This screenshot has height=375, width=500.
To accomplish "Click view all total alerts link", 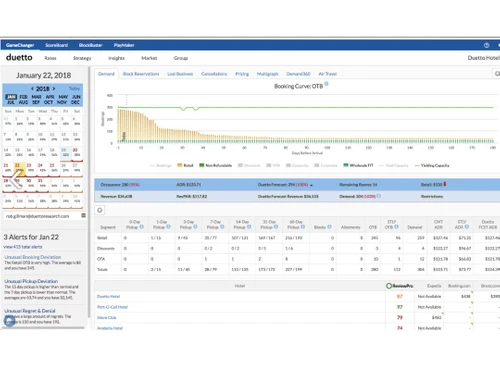I will (23, 247).
